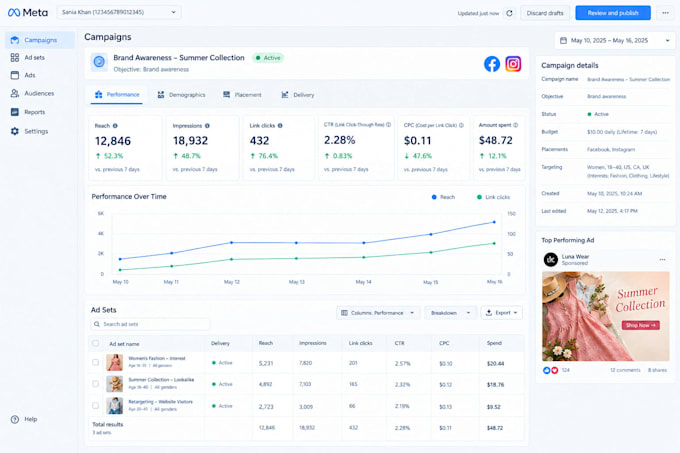Open the May 10 – May 16 date range picker
The image size is (680, 453).
[615, 40]
